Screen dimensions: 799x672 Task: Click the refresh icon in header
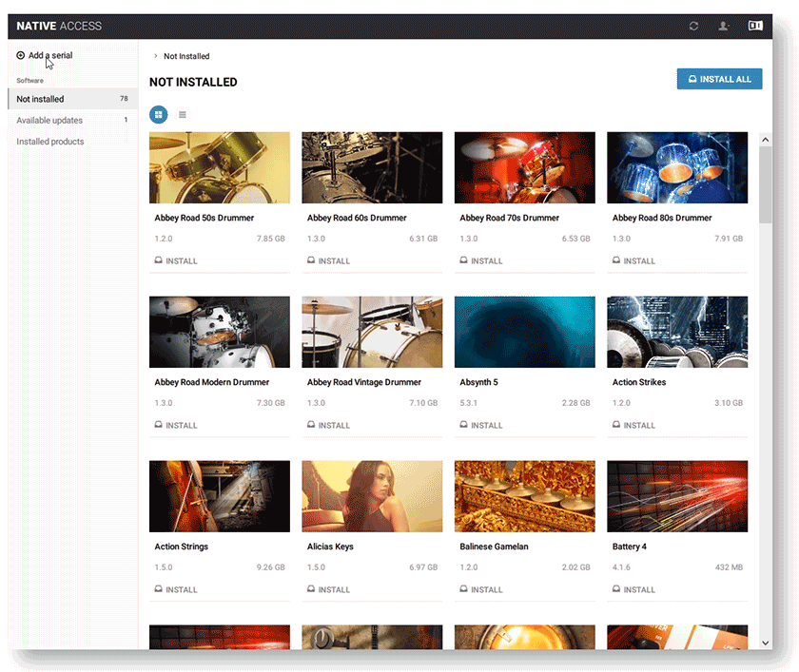(x=693, y=26)
